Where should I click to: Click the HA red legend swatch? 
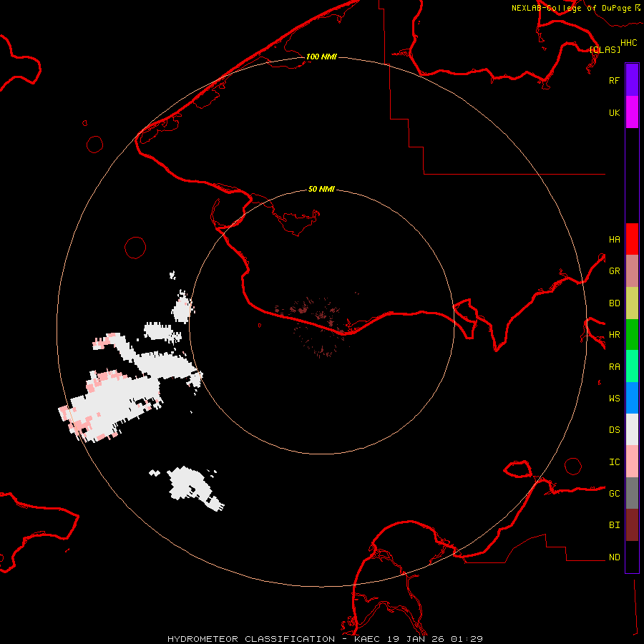[x=632, y=239]
